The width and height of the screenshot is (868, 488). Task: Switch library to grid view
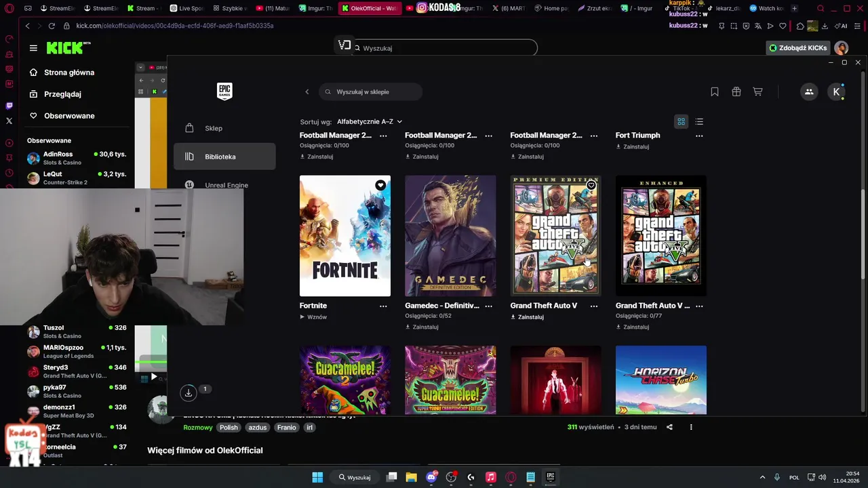coord(681,121)
